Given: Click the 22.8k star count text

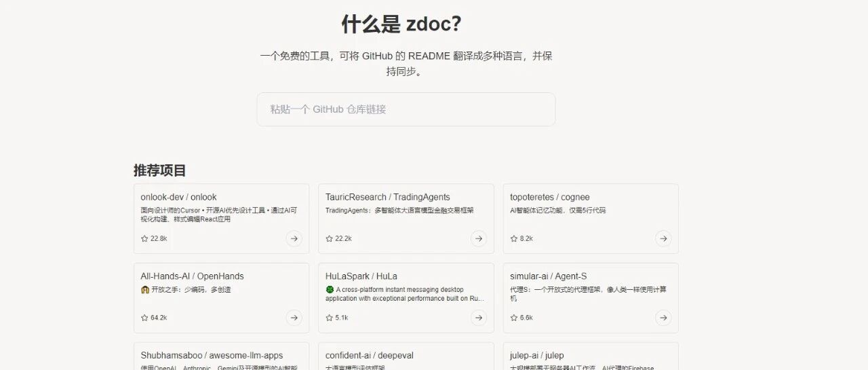Looking at the screenshot, I should tap(159, 239).
